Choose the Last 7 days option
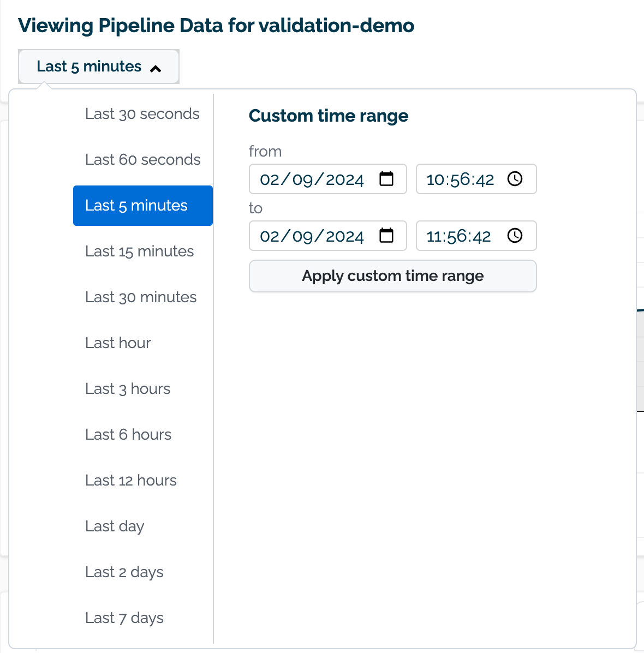644x653 pixels. [x=124, y=618]
